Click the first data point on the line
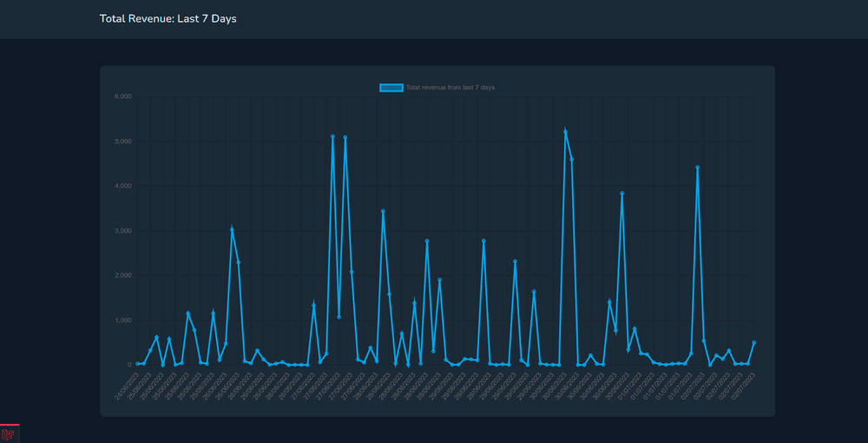The image size is (868, 443). pyautogui.click(x=138, y=364)
